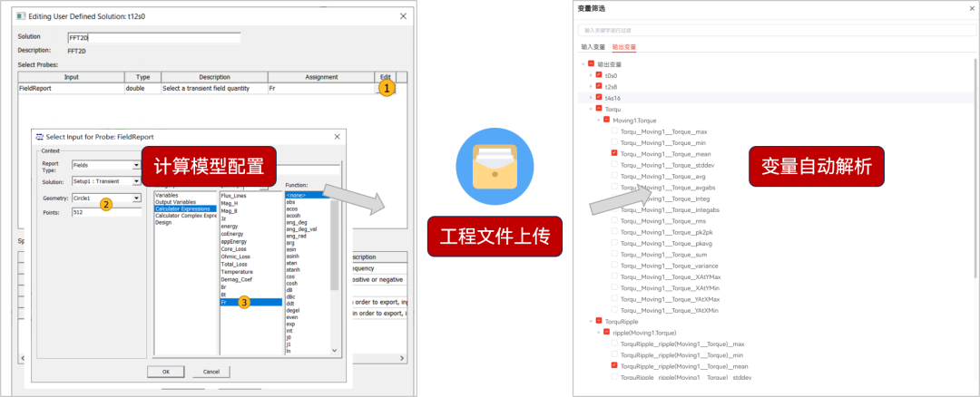Image resolution: width=980 pixels, height=397 pixels.
Task: Toggle the 输出变量 root checkbox
Action: pyautogui.click(x=591, y=63)
